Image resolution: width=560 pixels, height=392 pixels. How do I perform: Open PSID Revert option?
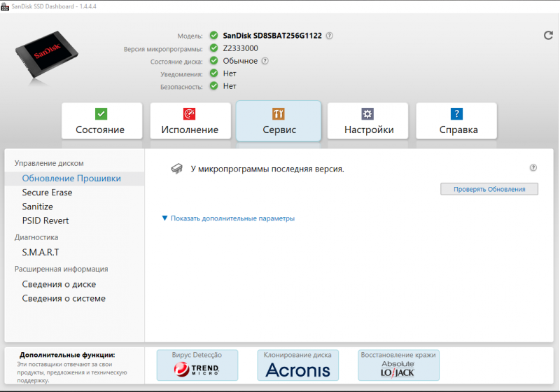coord(45,220)
